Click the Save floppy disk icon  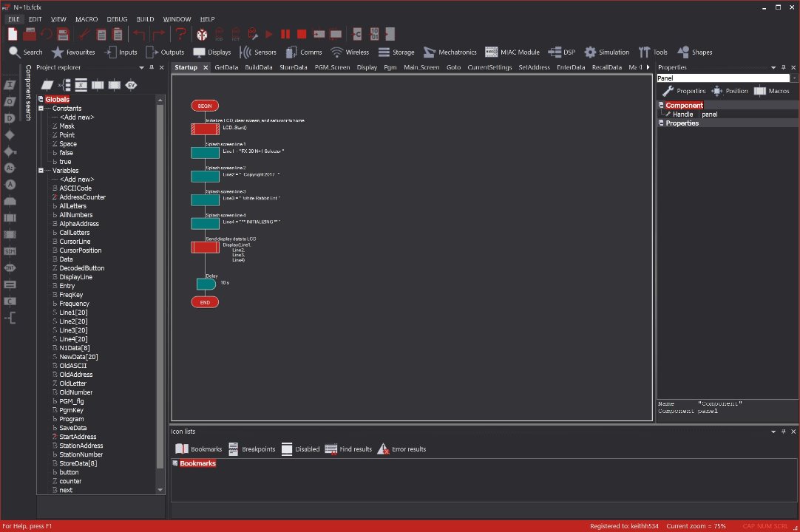coord(64,34)
